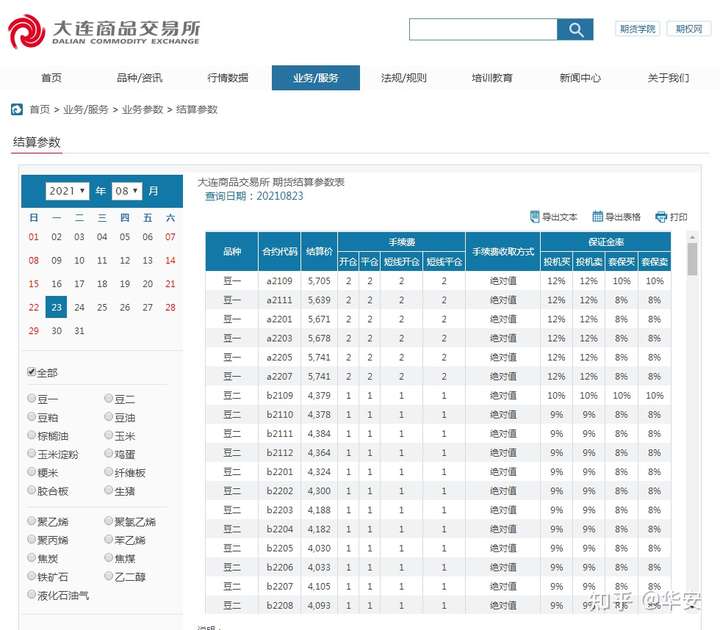This screenshot has height=630, width=720.
Task: Select calendar date 06
Action: click(x=147, y=237)
